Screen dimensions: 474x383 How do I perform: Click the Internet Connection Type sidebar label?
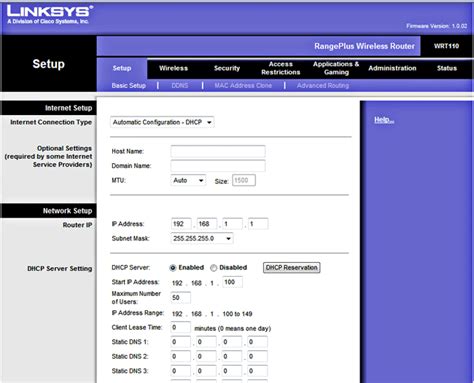pos(51,122)
